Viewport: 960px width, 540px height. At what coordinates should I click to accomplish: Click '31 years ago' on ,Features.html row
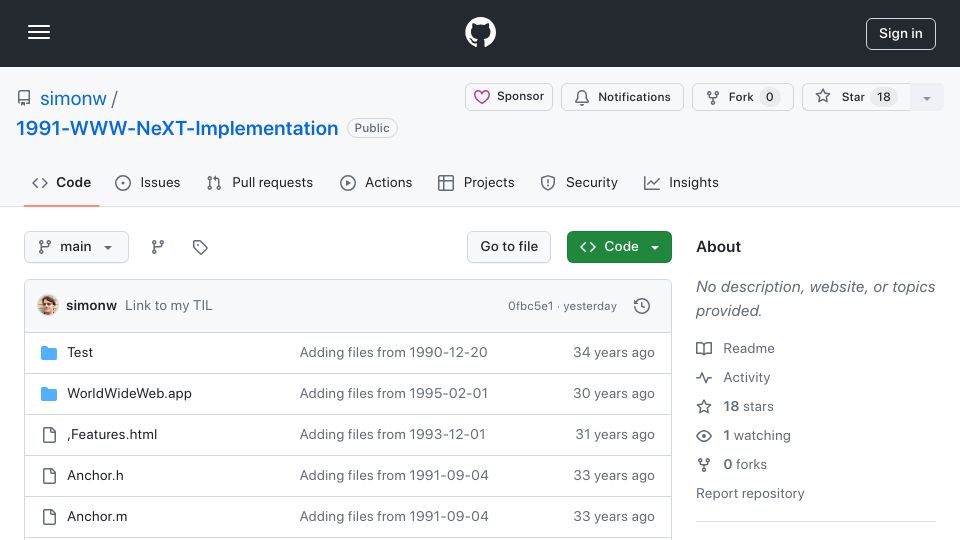(615, 435)
